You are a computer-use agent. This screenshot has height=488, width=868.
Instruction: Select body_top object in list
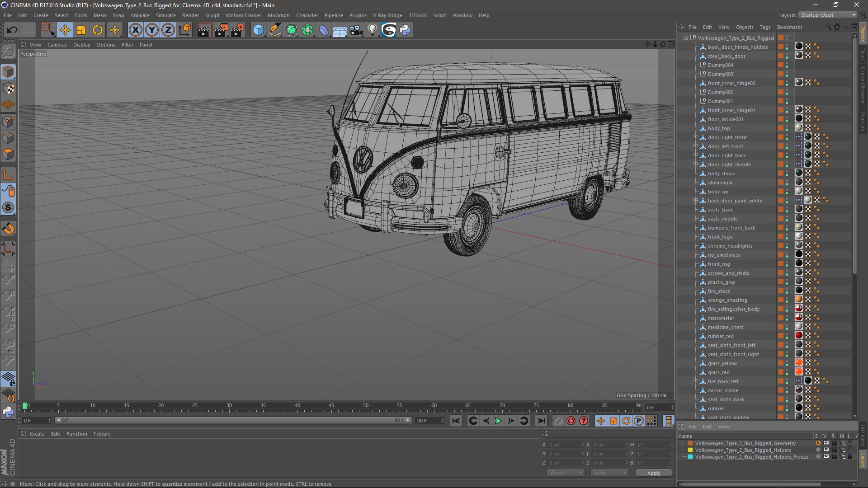click(719, 128)
